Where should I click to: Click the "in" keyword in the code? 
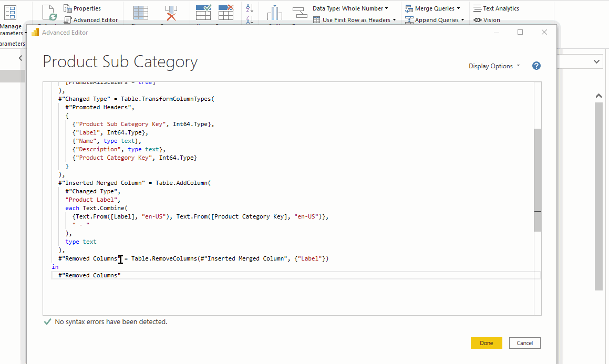tap(55, 267)
